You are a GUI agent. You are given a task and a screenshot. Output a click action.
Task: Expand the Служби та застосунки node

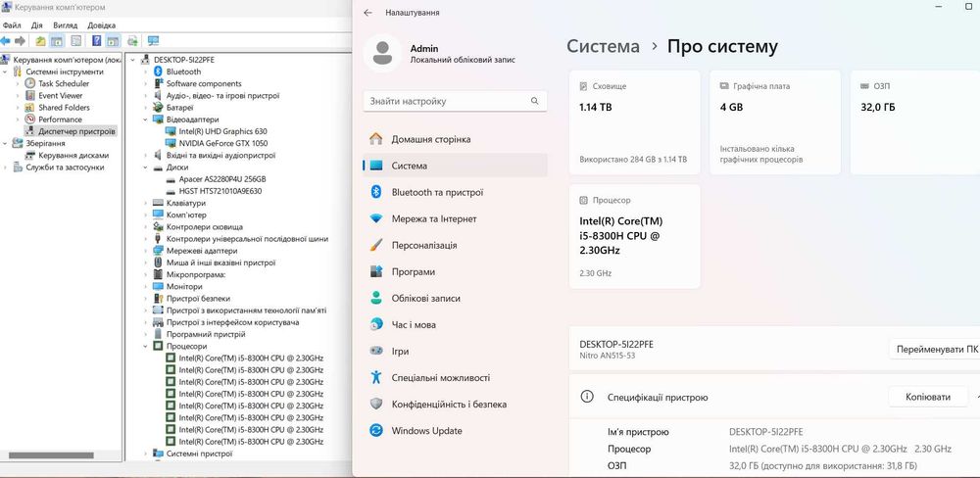click(5, 167)
